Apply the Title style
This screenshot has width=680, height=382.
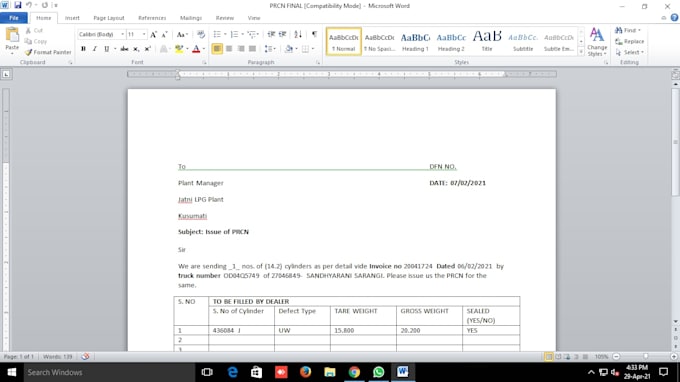point(487,42)
